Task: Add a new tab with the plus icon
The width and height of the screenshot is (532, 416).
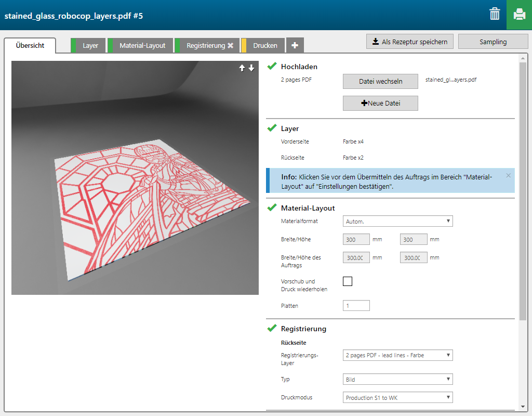Action: [295, 45]
